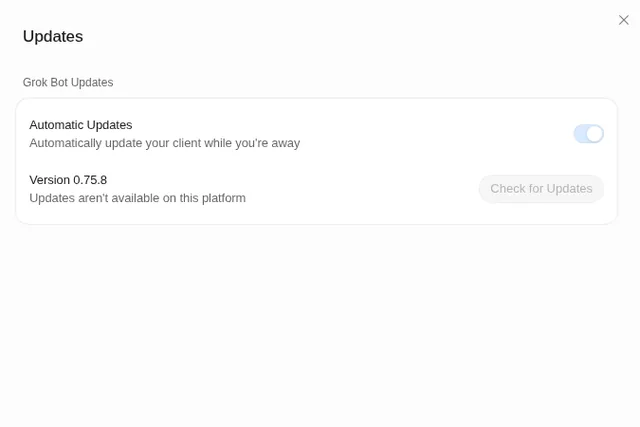Click the Version 0.75.8 text
The image size is (640, 427).
(68, 180)
